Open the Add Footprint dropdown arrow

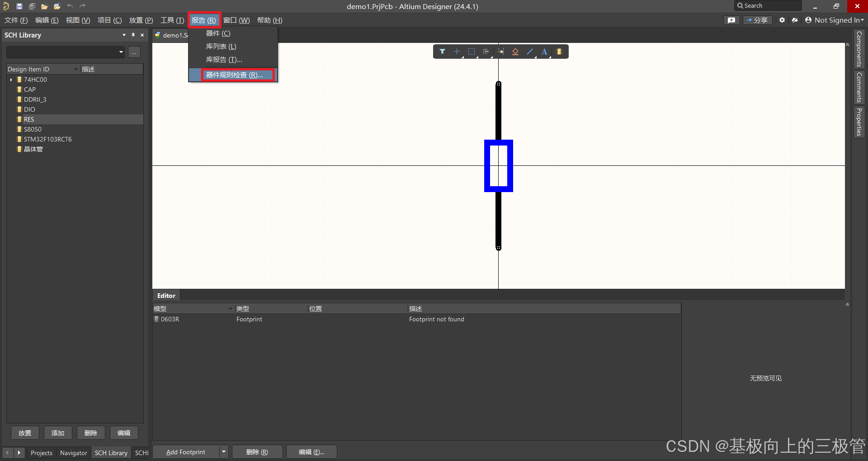pos(223,452)
